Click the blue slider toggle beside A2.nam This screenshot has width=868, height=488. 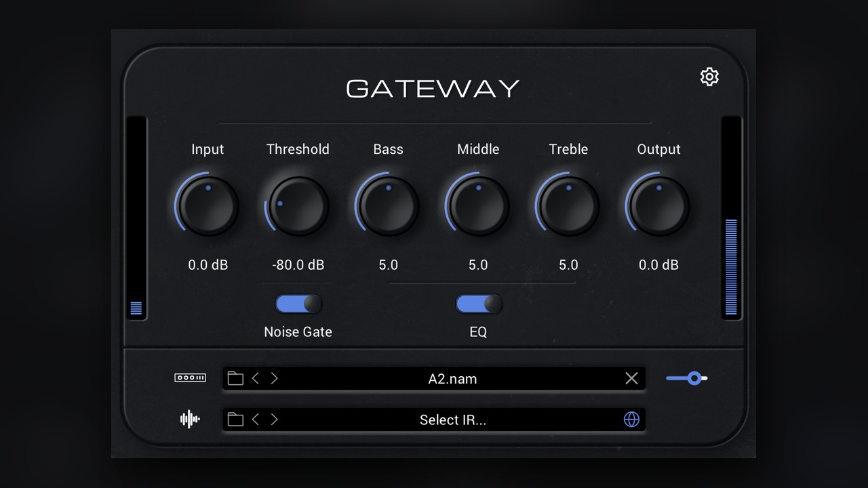687,378
